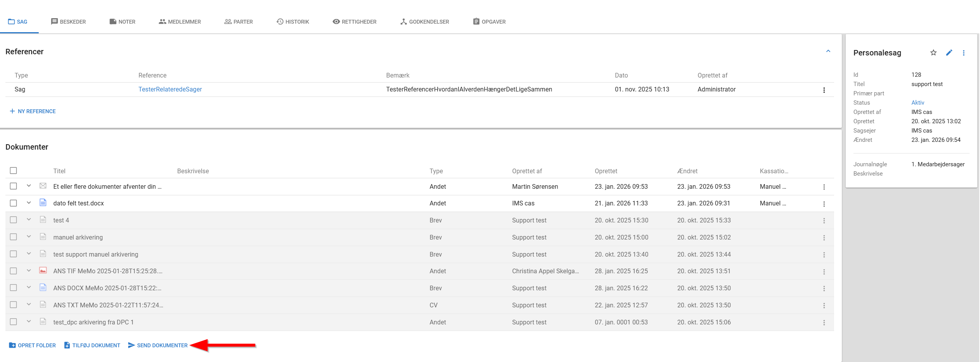Open the Personalesag more options menu
This screenshot has height=362, width=980.
click(x=964, y=53)
